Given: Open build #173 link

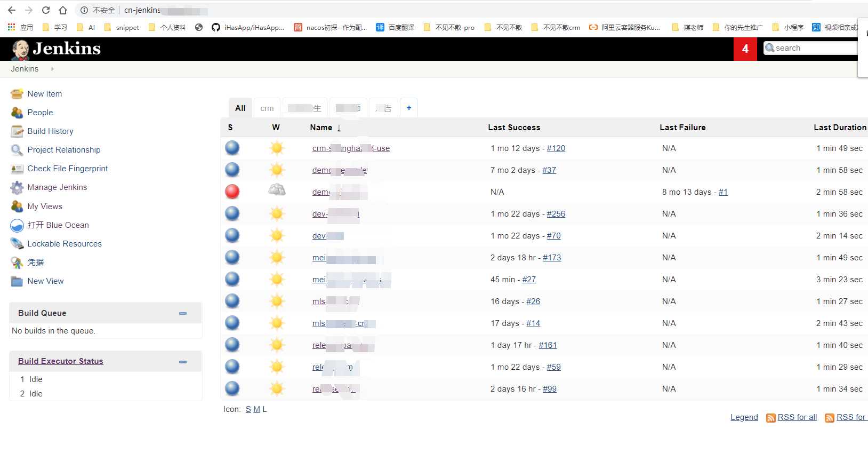Looking at the screenshot, I should click(x=552, y=258).
